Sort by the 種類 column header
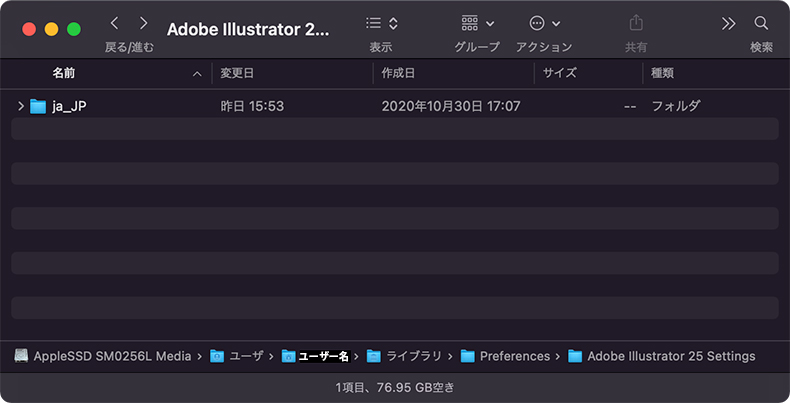This screenshot has height=403, width=790. 662,73
